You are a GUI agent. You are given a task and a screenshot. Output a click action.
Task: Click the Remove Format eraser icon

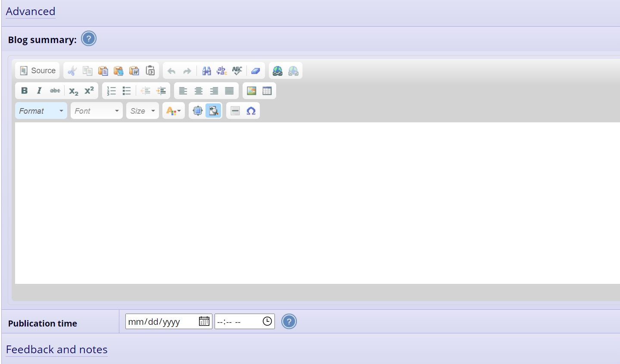point(255,71)
